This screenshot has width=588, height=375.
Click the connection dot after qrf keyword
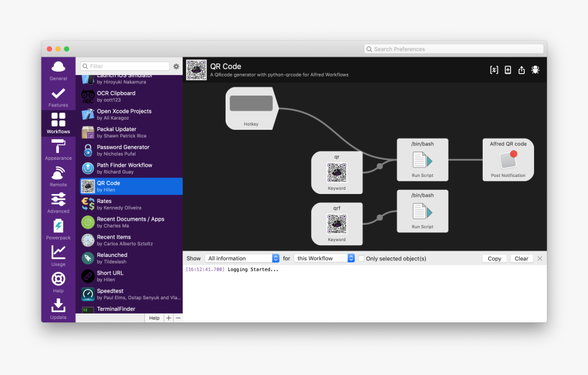pyautogui.click(x=380, y=217)
